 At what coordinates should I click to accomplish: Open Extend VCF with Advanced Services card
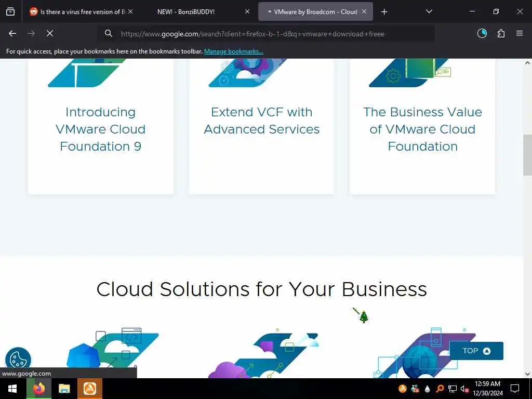tap(262, 121)
